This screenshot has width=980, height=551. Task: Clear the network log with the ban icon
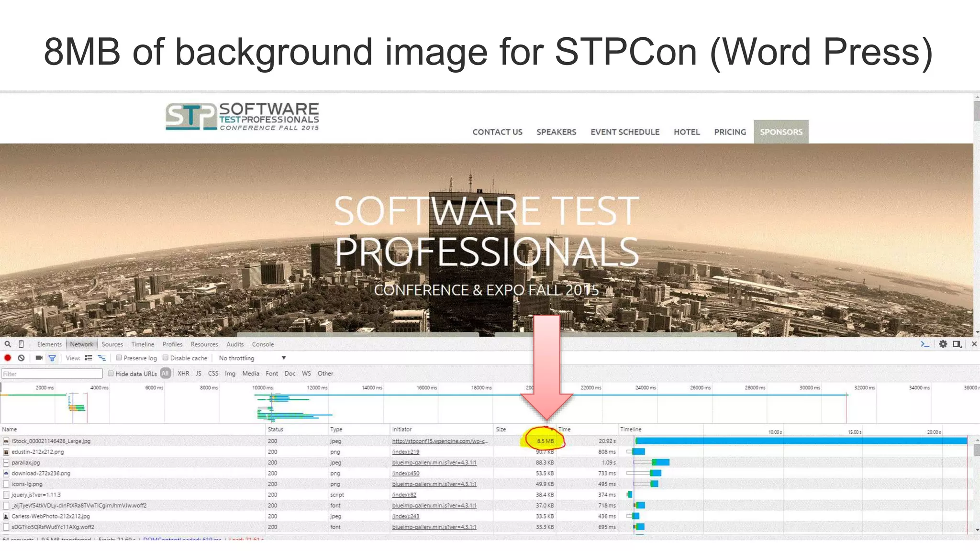pyautogui.click(x=21, y=358)
